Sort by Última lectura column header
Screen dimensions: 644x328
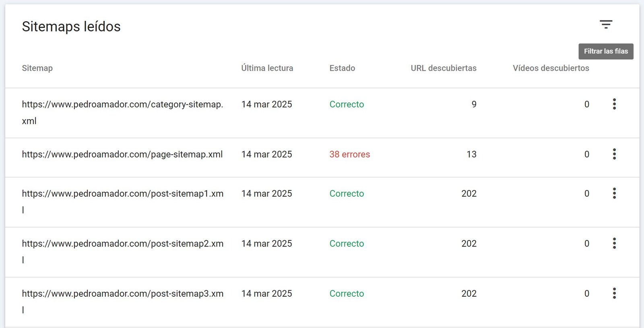267,68
